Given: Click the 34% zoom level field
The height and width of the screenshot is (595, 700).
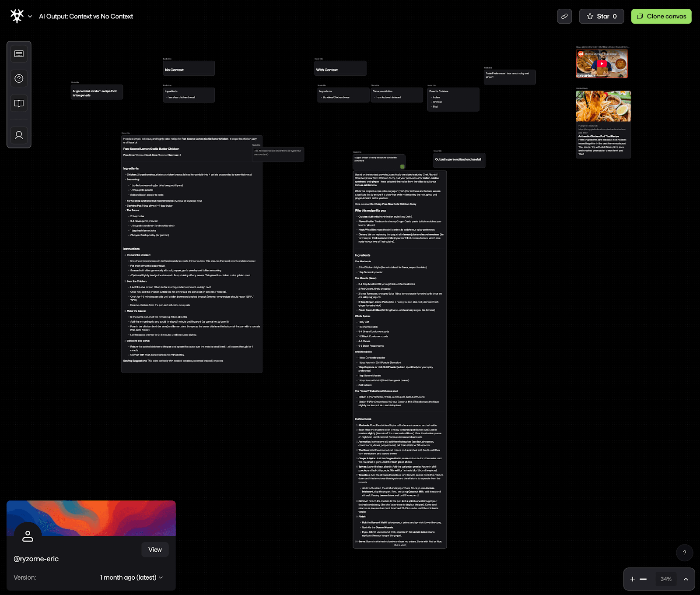Looking at the screenshot, I should click(666, 579).
